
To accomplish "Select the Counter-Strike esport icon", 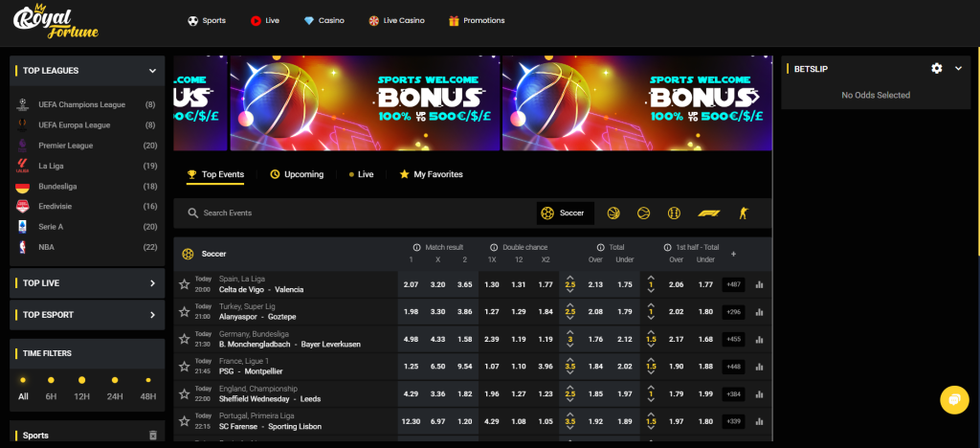I will (741, 213).
